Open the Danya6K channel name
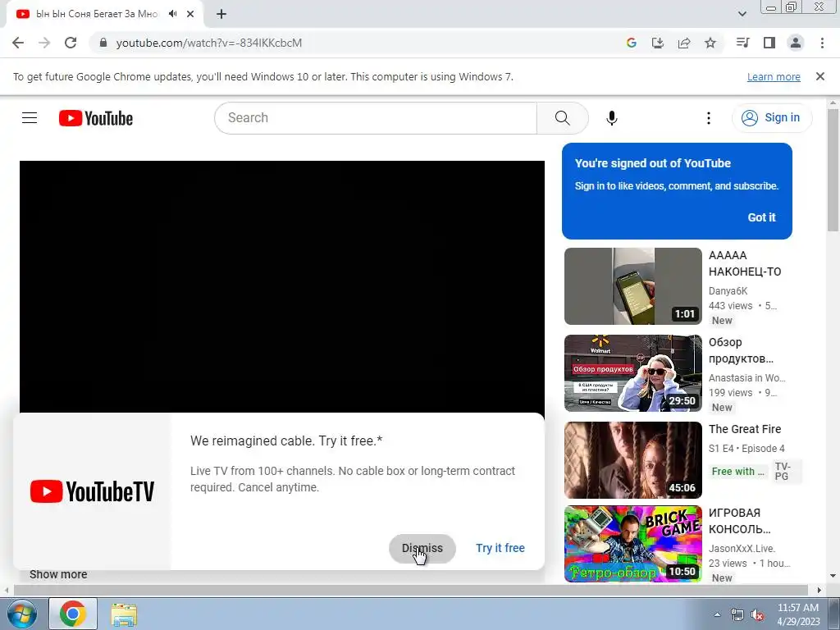Image resolution: width=840 pixels, height=630 pixels. tap(728, 291)
